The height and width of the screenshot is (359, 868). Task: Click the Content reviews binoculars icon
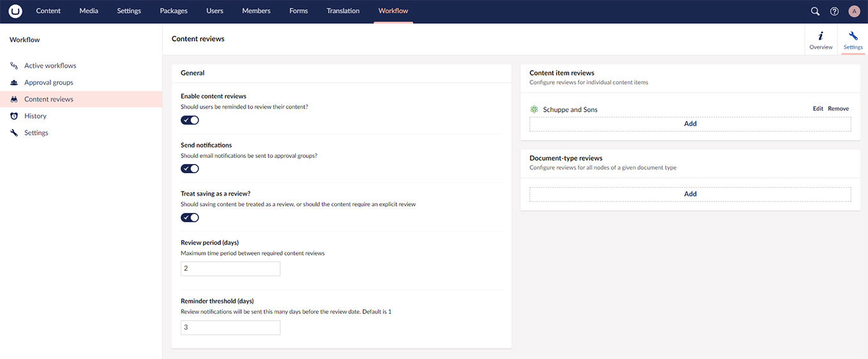point(14,99)
